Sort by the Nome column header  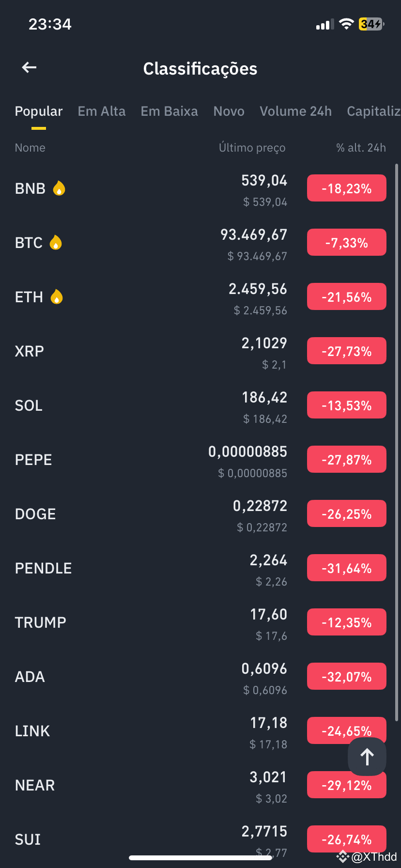pos(30,148)
